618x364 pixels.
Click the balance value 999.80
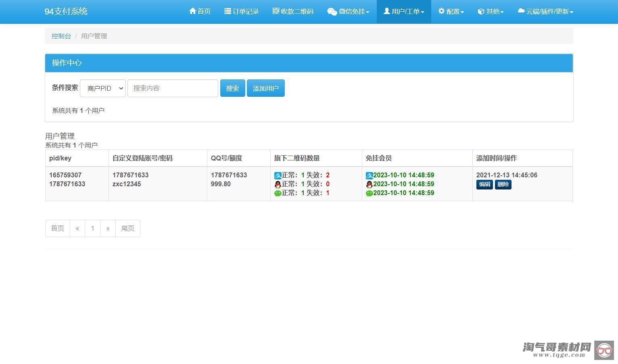(221, 184)
